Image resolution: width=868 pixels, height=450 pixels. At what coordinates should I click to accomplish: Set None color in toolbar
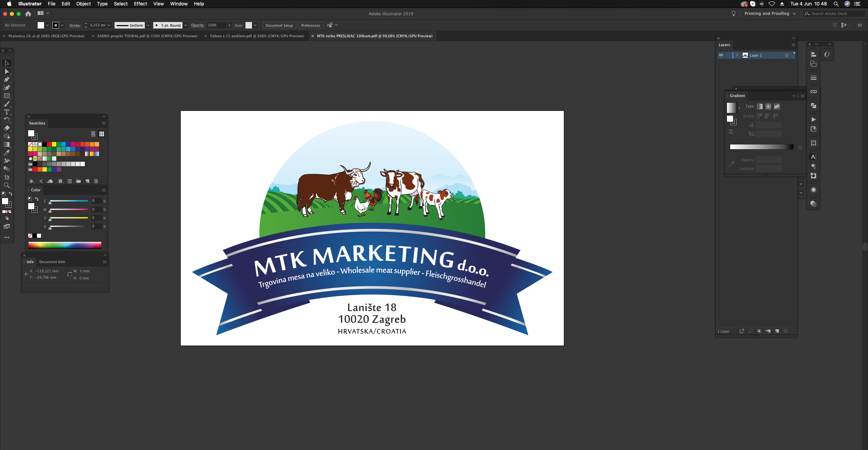10,212
